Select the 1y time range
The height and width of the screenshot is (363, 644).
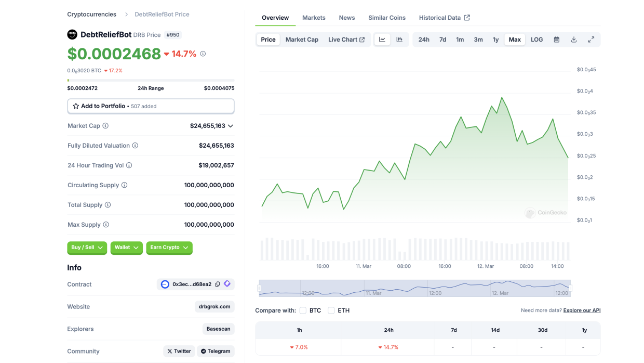point(495,40)
